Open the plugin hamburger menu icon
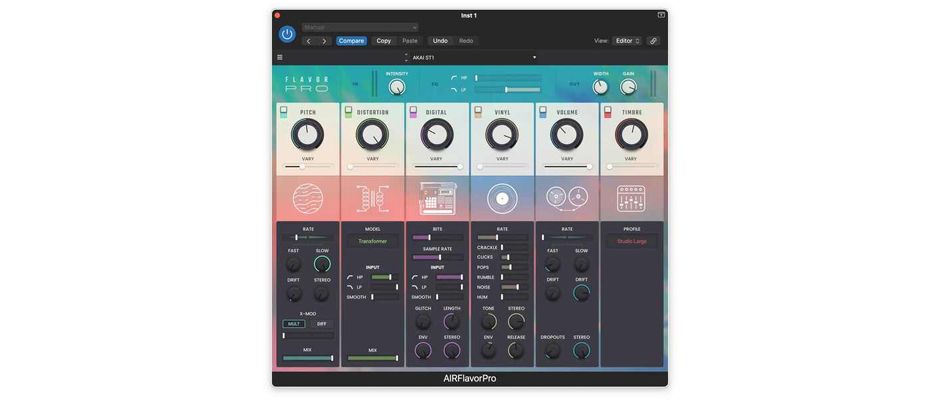 point(280,58)
